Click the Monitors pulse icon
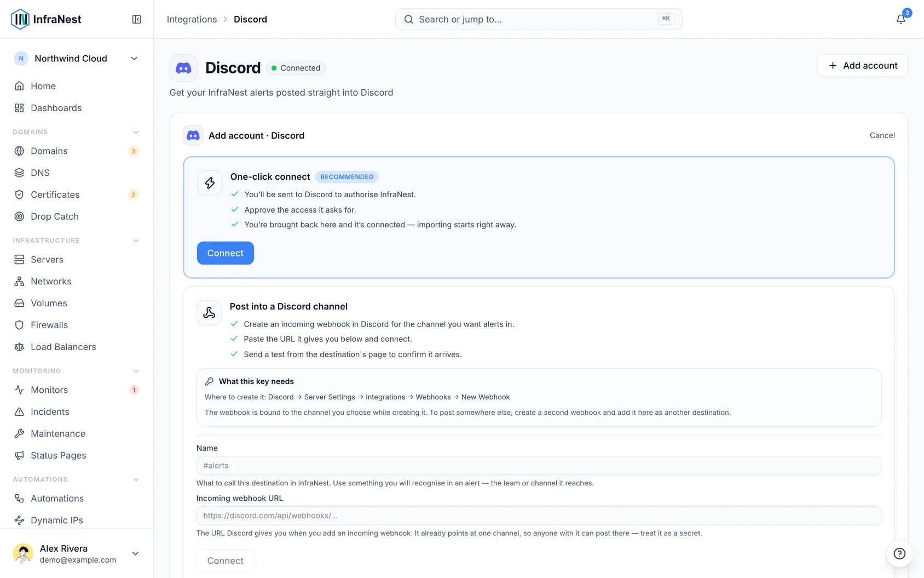This screenshot has height=578, width=924. coord(19,390)
